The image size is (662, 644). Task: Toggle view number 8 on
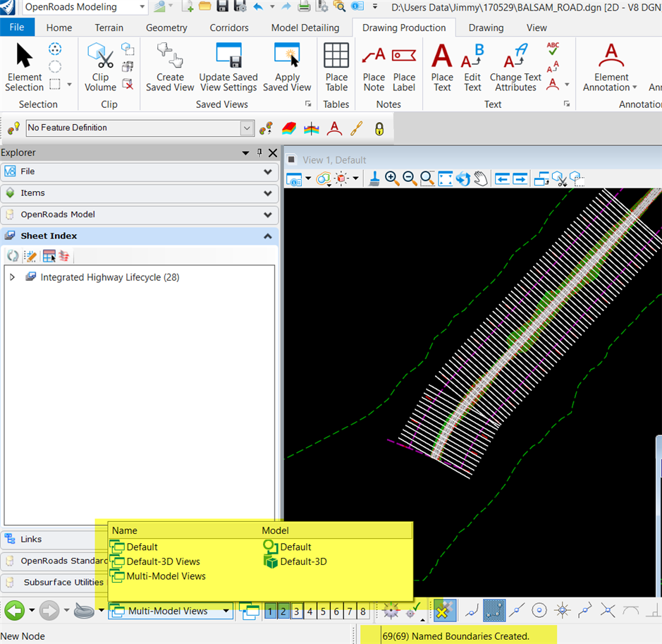(x=363, y=612)
